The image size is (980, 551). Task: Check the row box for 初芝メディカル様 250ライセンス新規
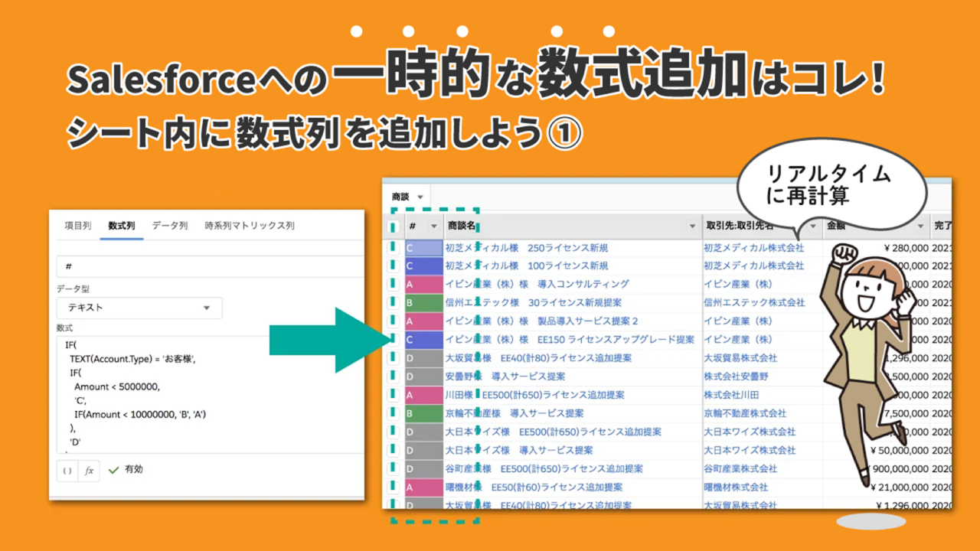click(394, 248)
